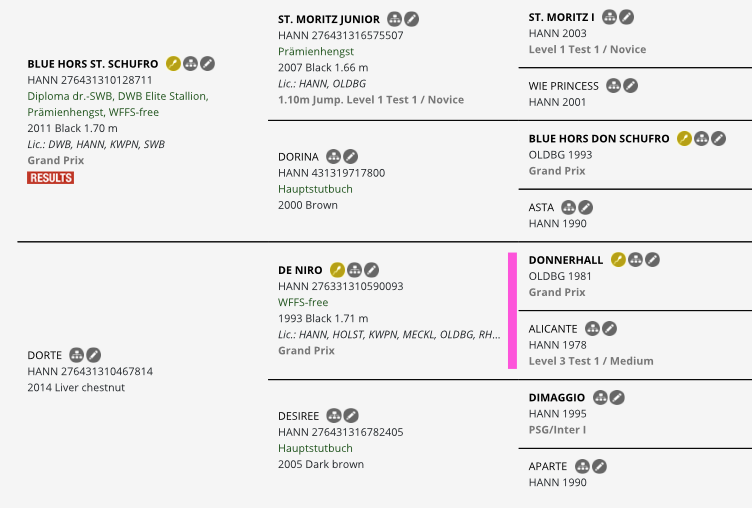The width and height of the screenshot is (752, 508).
Task: Click the edit pencil icon beside Alicante
Action: click(x=610, y=329)
